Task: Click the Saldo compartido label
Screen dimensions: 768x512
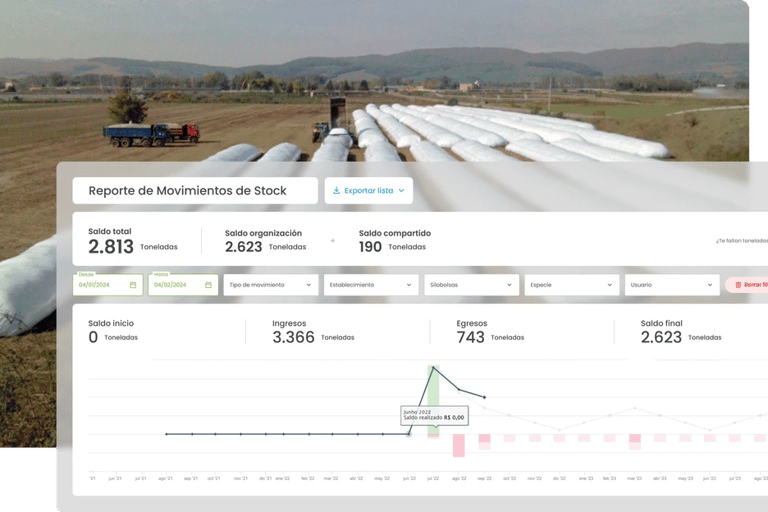Action: pyautogui.click(x=395, y=233)
